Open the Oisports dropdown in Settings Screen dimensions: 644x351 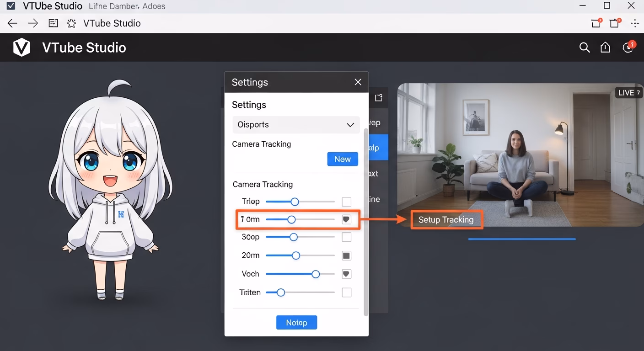tap(295, 124)
